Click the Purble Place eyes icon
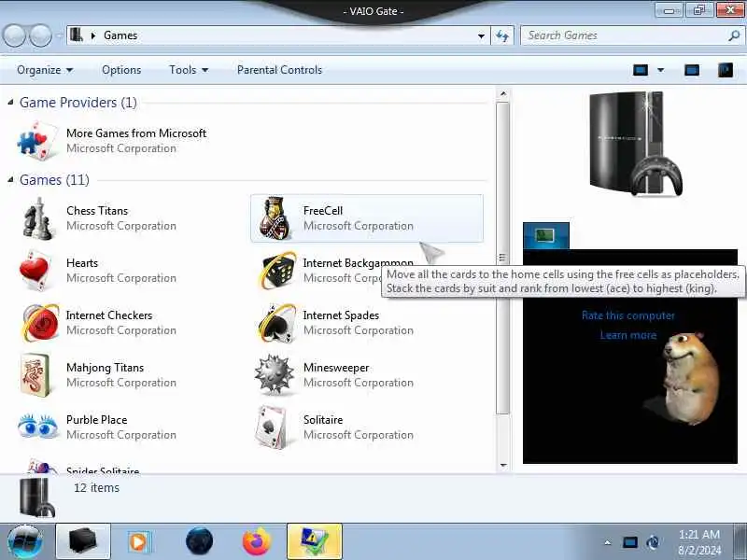This screenshot has width=747, height=560. (x=38, y=426)
